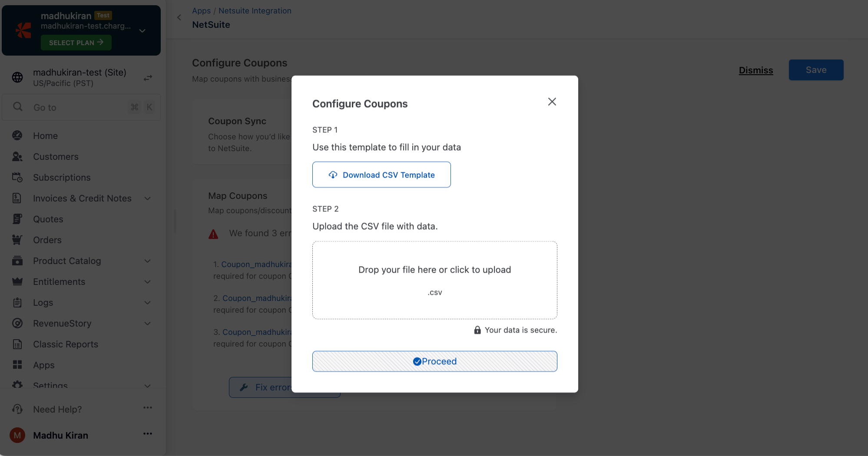
Task: Expand Invoices & Credit Notes menu
Action: click(148, 198)
